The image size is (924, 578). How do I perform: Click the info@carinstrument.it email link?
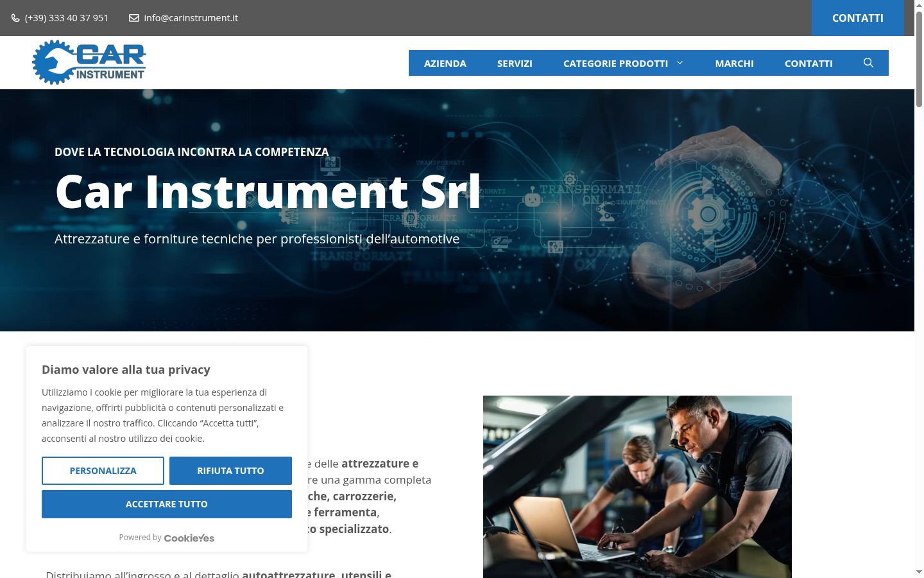(x=191, y=18)
